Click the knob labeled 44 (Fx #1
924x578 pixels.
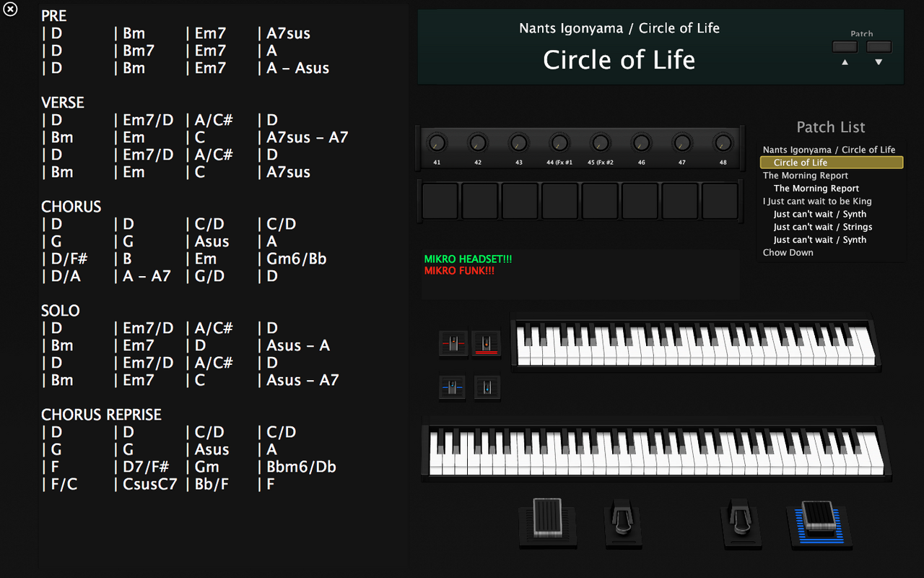(x=559, y=142)
